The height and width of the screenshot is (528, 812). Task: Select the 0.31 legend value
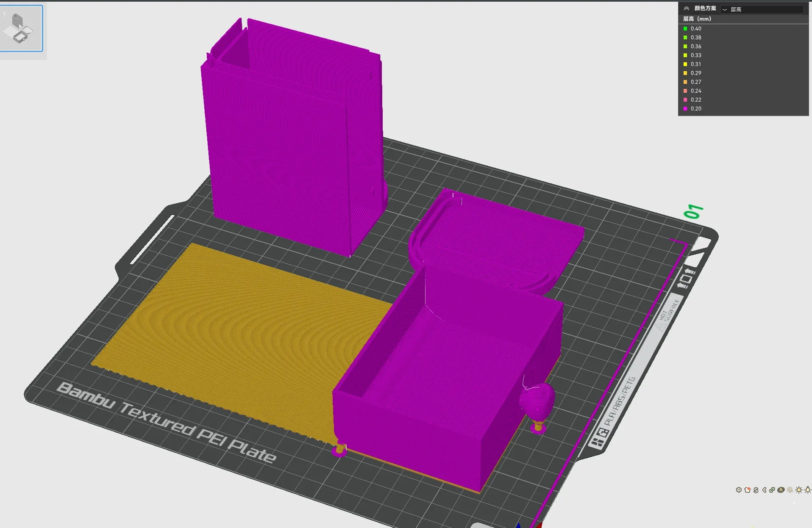(696, 64)
